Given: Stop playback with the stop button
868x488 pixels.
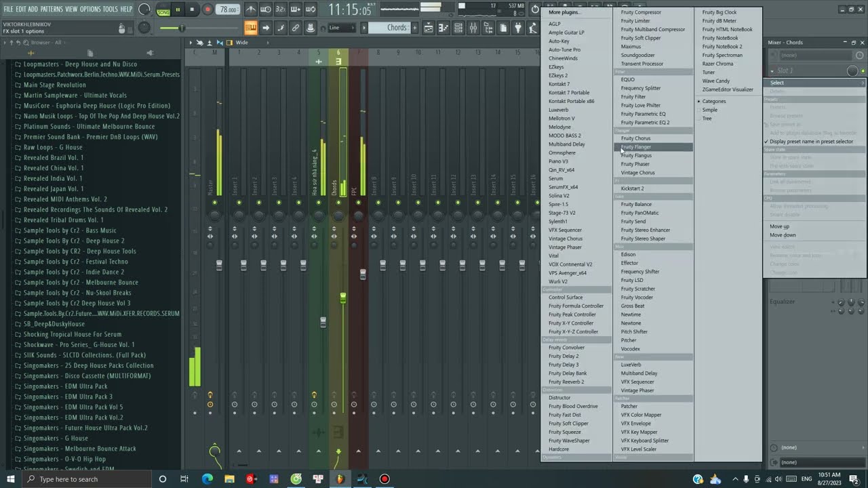Looking at the screenshot, I should 193,9.
